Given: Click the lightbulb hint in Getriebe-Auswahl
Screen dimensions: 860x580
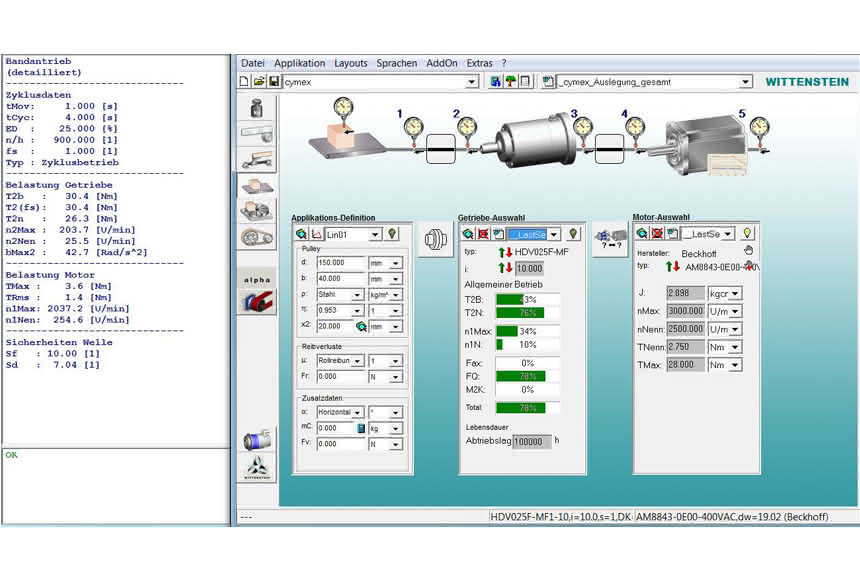Looking at the screenshot, I should (x=573, y=234).
